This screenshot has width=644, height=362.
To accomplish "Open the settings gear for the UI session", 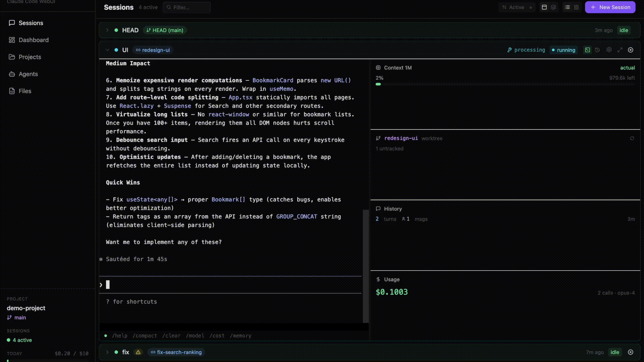I will pos(609,50).
